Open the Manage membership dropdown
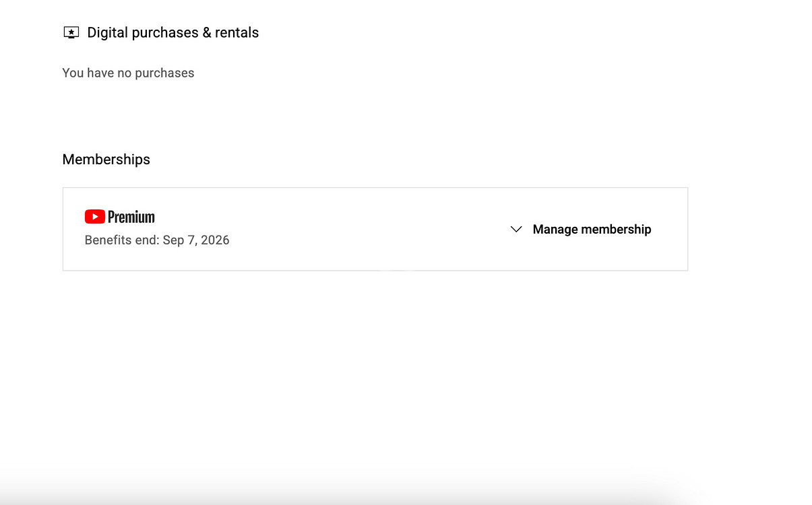The width and height of the screenshot is (812, 505). pos(581,230)
